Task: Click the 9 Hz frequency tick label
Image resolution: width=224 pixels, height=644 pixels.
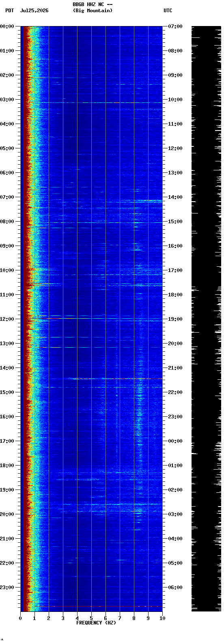Action: (x=148, y=618)
